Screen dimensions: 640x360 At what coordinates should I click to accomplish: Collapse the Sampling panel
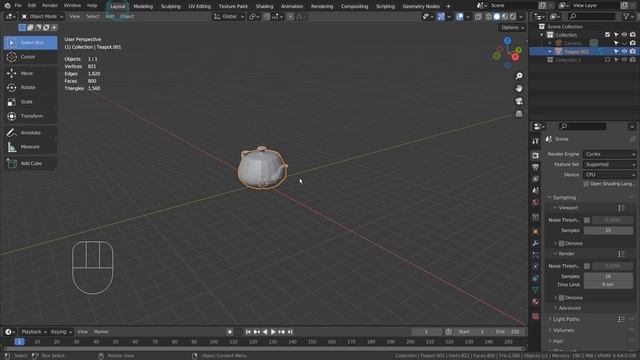click(564, 198)
